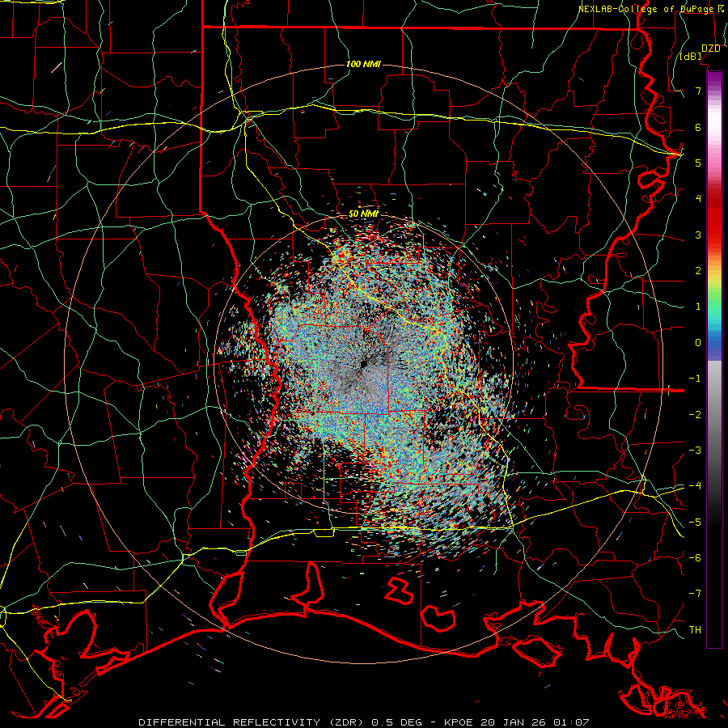Click the 6 value on the dB scale
728x728 pixels.
[698, 127]
